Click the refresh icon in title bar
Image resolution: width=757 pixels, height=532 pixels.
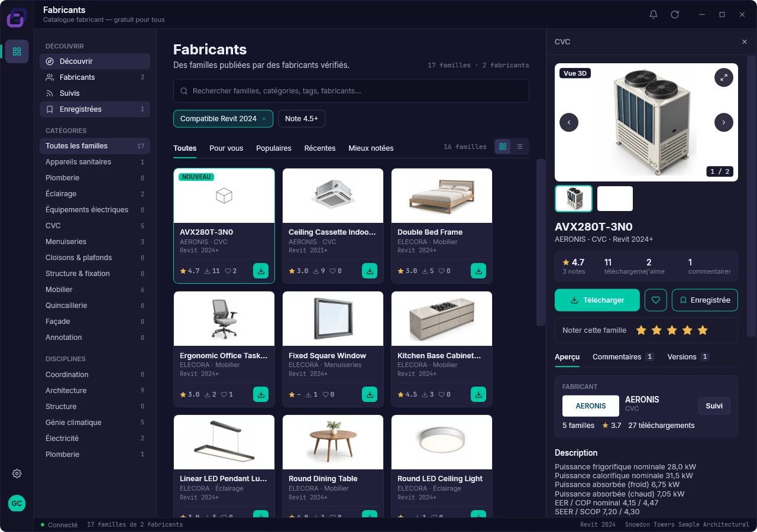tap(675, 14)
